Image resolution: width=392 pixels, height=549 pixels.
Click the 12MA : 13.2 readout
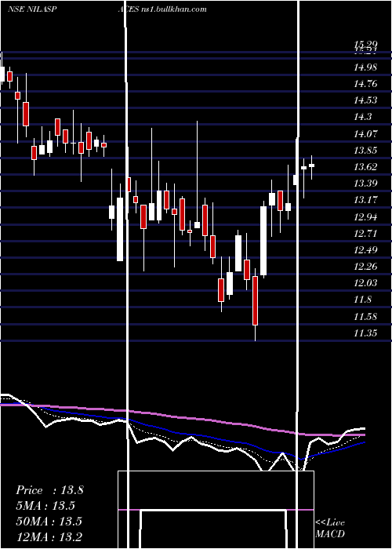[49, 536]
